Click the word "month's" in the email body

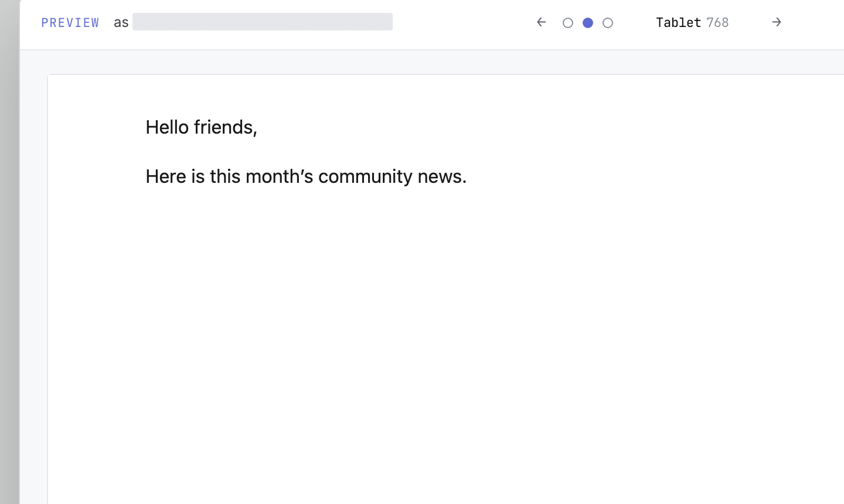pyautogui.click(x=279, y=176)
